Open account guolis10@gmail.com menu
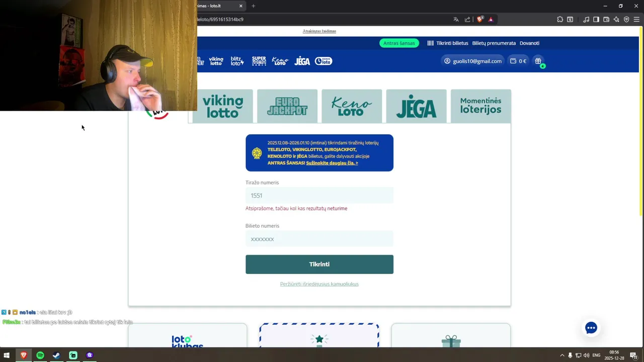 tap(472, 61)
